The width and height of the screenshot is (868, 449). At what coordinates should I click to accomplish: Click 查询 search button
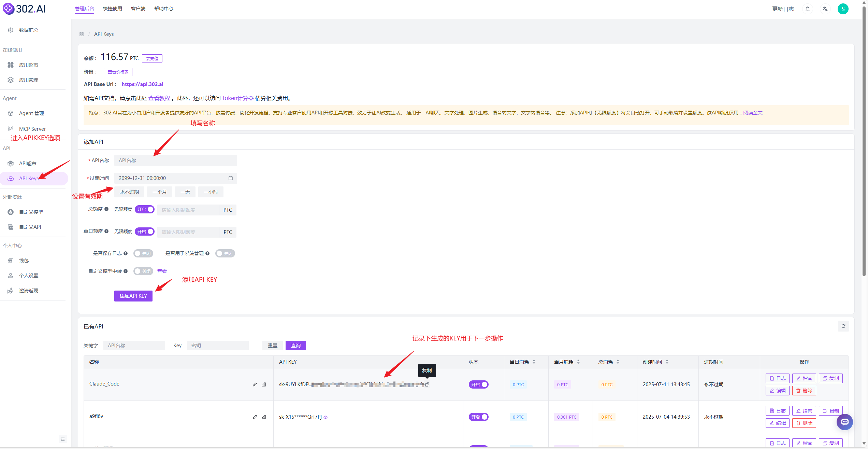[296, 346]
